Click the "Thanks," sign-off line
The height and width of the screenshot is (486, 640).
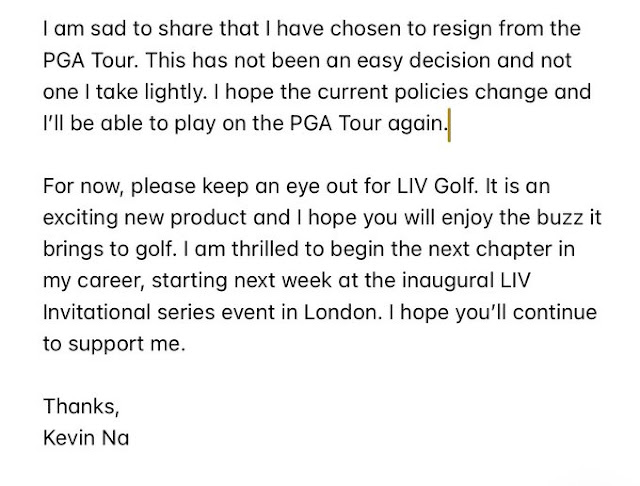pos(81,406)
